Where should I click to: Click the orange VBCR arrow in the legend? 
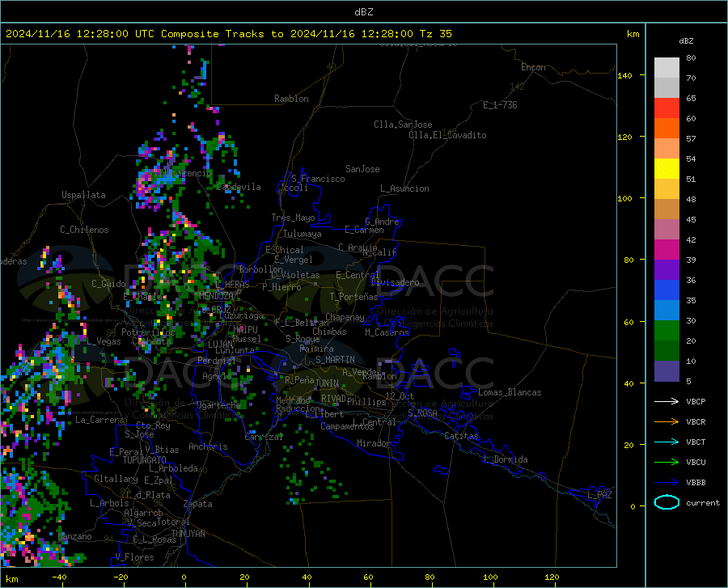pos(667,422)
